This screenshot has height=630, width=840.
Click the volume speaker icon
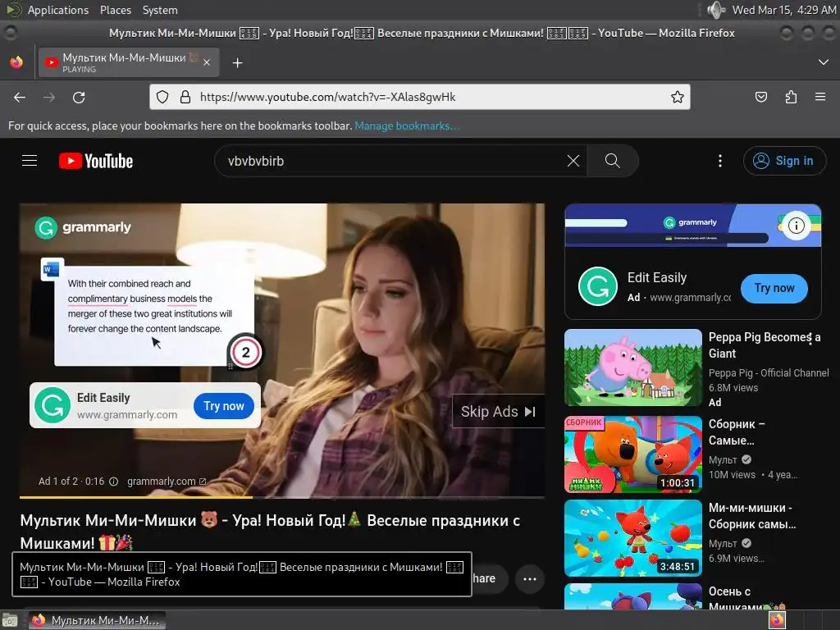point(715,10)
